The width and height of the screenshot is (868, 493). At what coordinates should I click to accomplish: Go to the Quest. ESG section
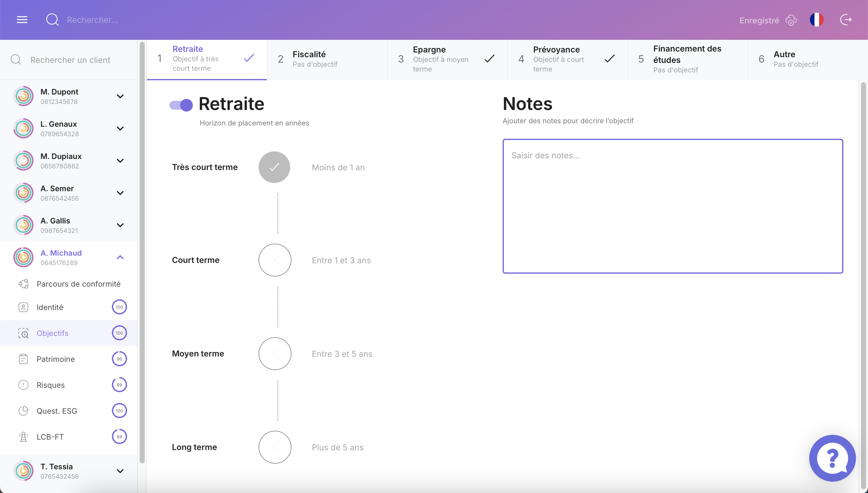(57, 411)
